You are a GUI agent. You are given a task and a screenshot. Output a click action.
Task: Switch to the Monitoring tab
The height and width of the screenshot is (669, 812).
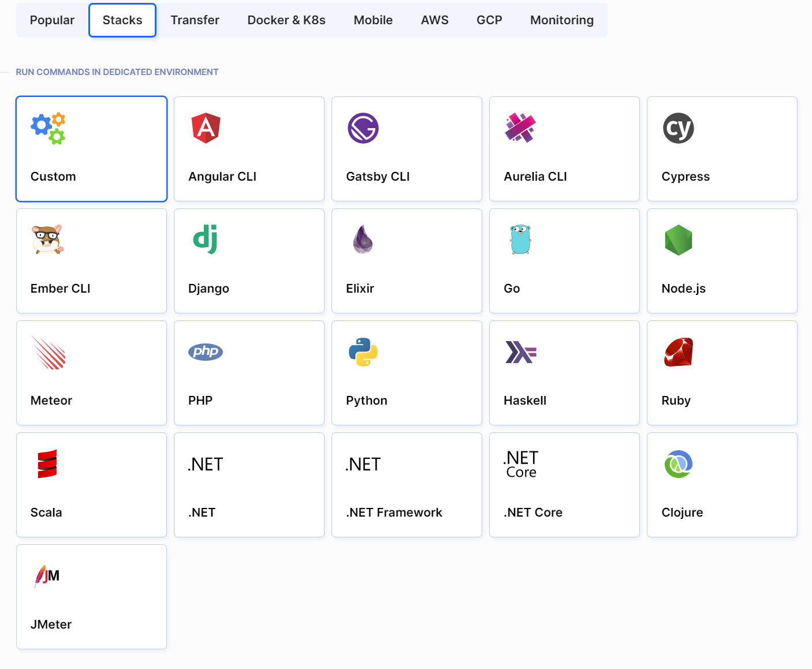tap(562, 20)
